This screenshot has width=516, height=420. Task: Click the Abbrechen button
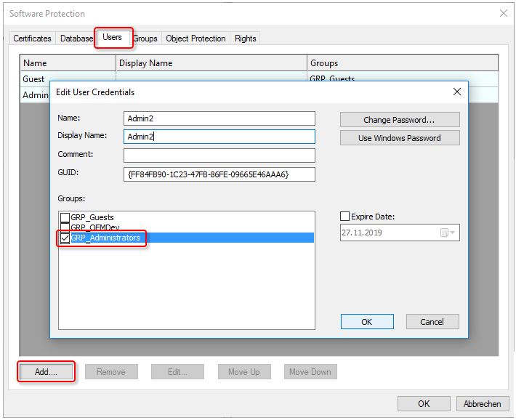pos(482,403)
